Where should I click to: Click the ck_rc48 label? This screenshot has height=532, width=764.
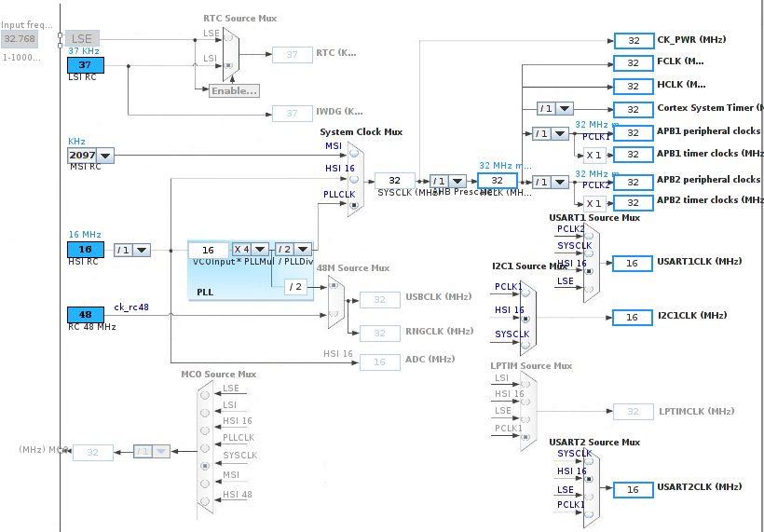pos(131,307)
